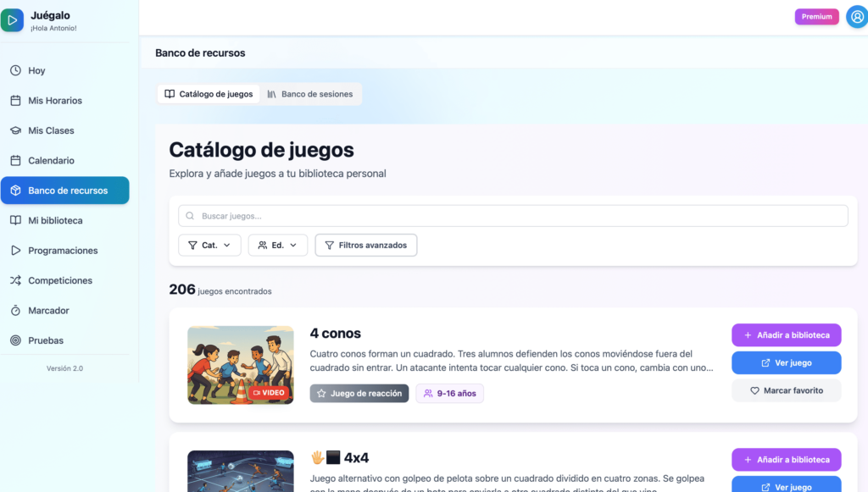Click the graduation cap Mis Clases icon
Screen dimensions: 868x492
click(15, 130)
